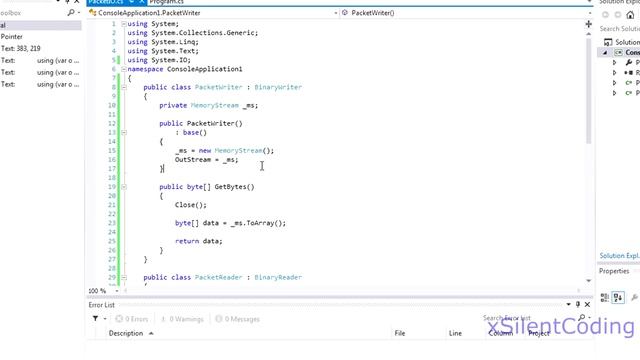The height and width of the screenshot is (360, 640).
Task: Close the Toolbox panel
Action: (x=76, y=2)
